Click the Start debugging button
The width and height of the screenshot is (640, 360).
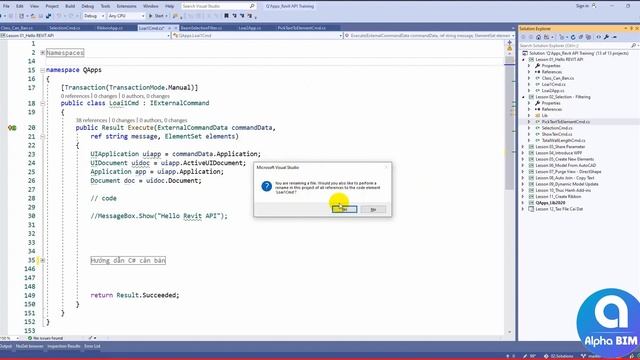[x=158, y=16]
